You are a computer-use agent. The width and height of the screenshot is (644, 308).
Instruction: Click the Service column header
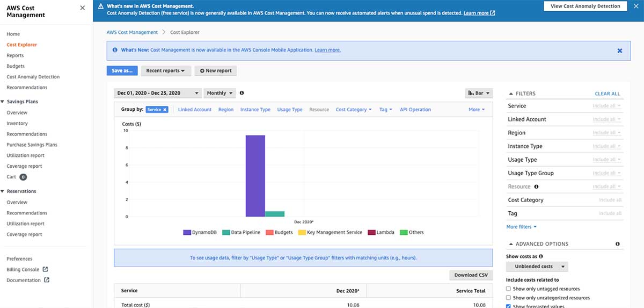[177, 290]
